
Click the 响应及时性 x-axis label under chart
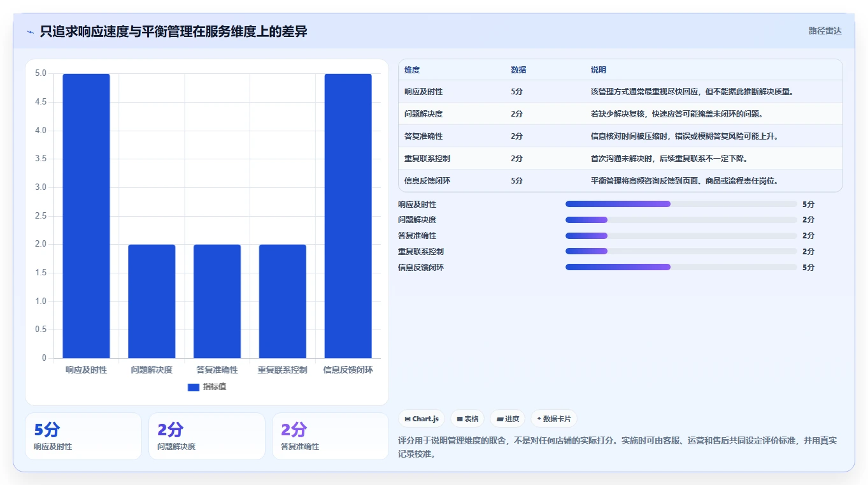click(x=86, y=370)
